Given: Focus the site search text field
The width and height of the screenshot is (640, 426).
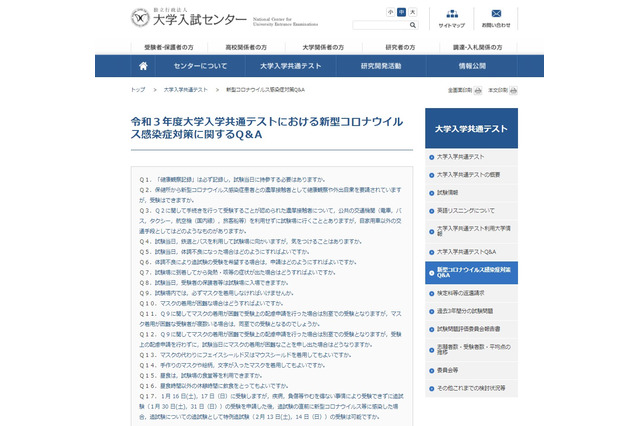Looking at the screenshot, I should (x=380, y=25).
